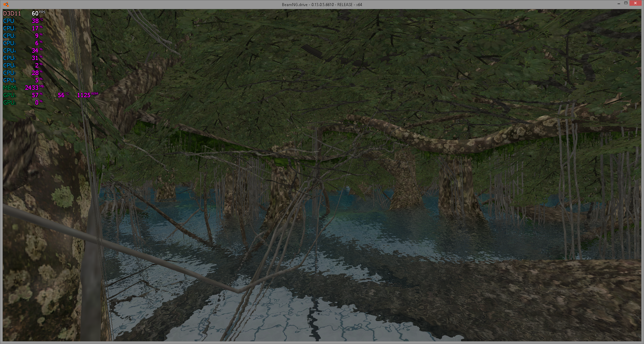The image size is (644, 344).
Task: Click the "CPU" label beside the 38 degree reading
Action: coord(8,21)
